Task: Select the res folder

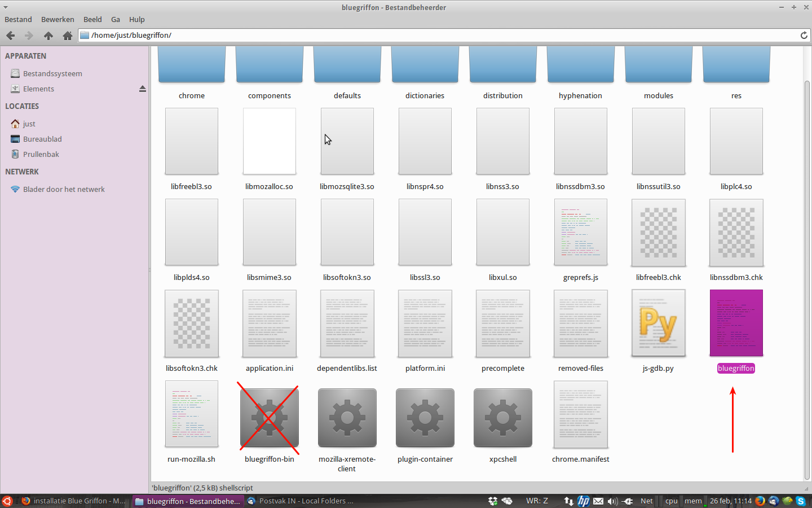Action: [736, 73]
